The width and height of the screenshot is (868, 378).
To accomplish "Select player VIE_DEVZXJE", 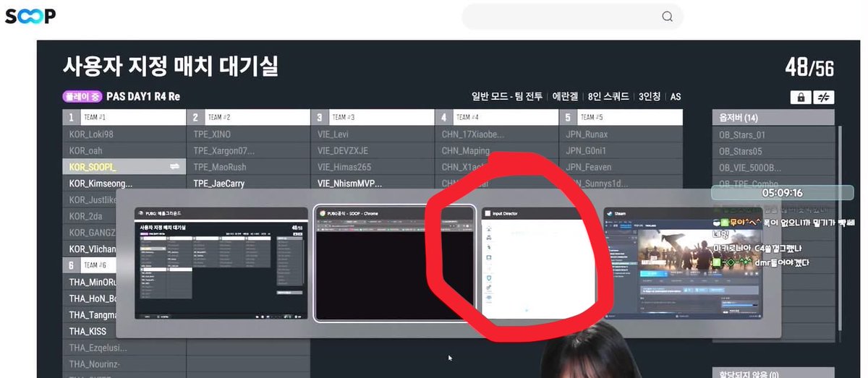I will (373, 150).
